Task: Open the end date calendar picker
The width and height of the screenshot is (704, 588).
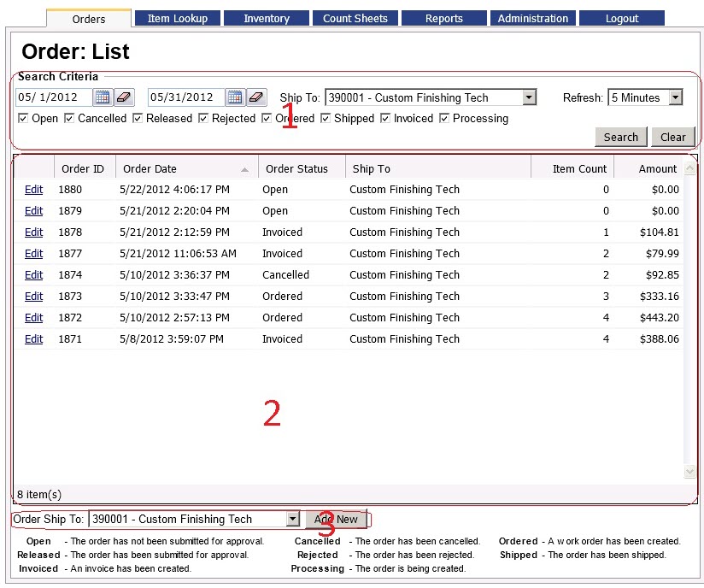Action: pyautogui.click(x=235, y=97)
